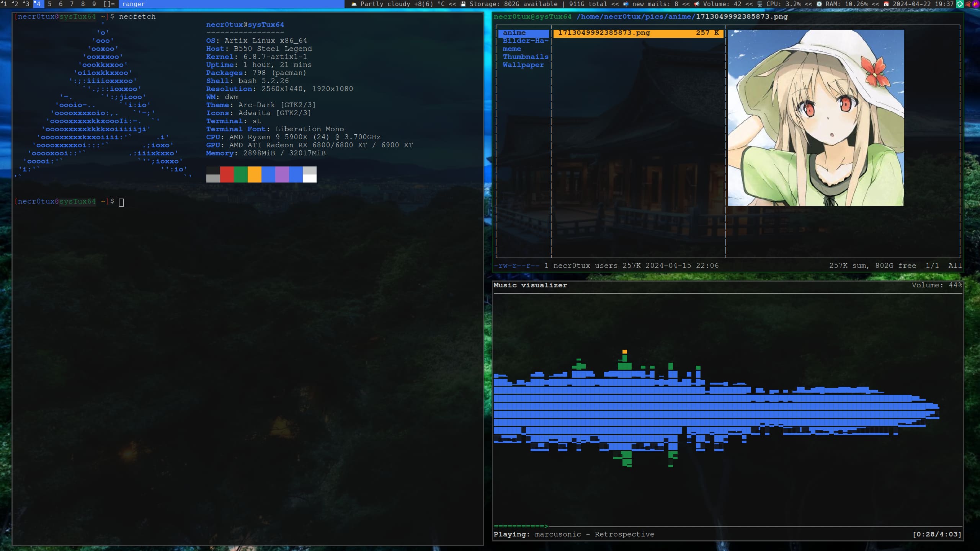Screen dimensions: 980x551
Task: Click the mailbox new mails icon
Action: click(626, 4)
